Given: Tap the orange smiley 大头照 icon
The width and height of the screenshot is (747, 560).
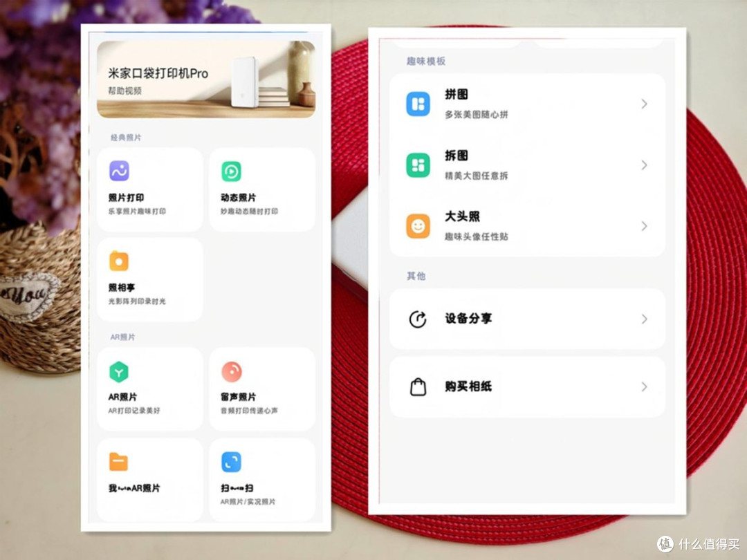Looking at the screenshot, I should 418,226.
